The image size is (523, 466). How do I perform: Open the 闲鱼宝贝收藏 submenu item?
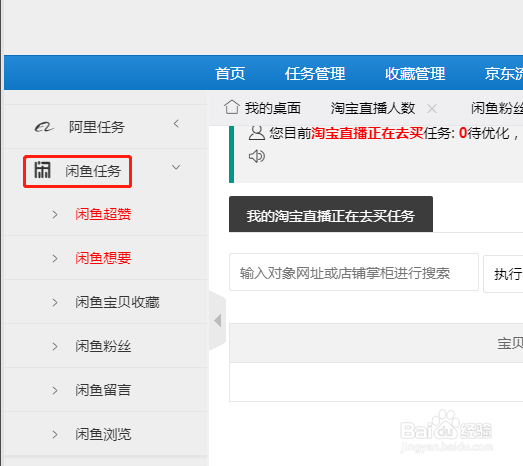click(117, 302)
